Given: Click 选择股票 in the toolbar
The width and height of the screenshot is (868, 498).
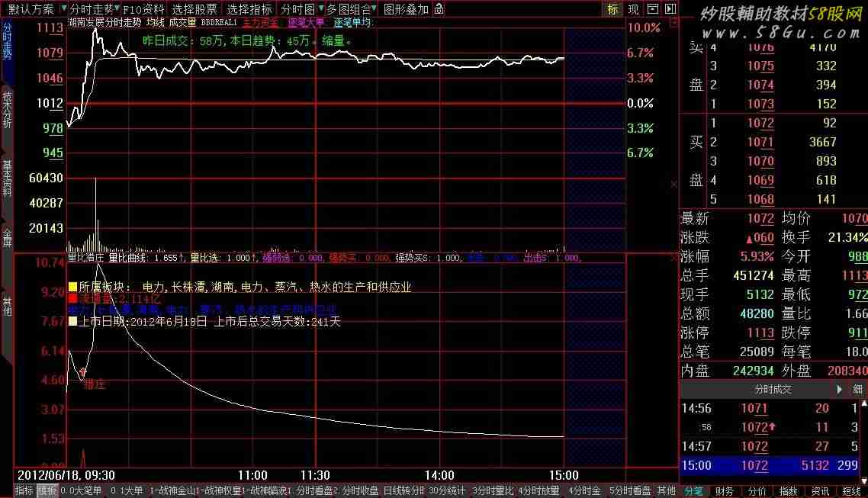Looking at the screenshot, I should coord(194,9).
